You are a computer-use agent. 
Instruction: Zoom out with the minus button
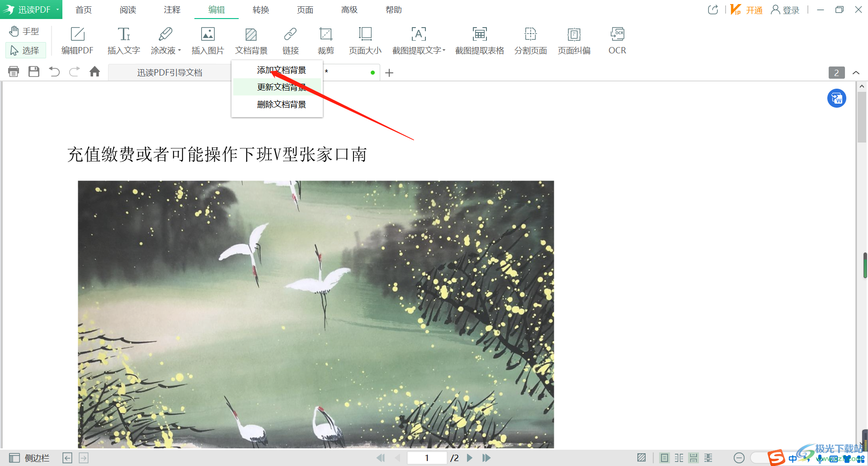tap(739, 458)
